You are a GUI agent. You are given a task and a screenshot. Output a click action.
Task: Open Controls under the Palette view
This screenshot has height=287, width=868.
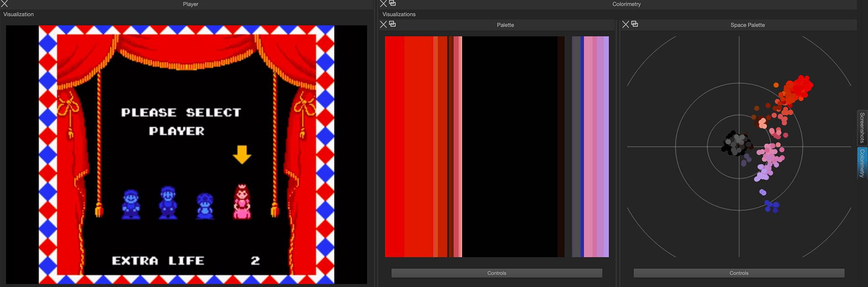(496, 273)
